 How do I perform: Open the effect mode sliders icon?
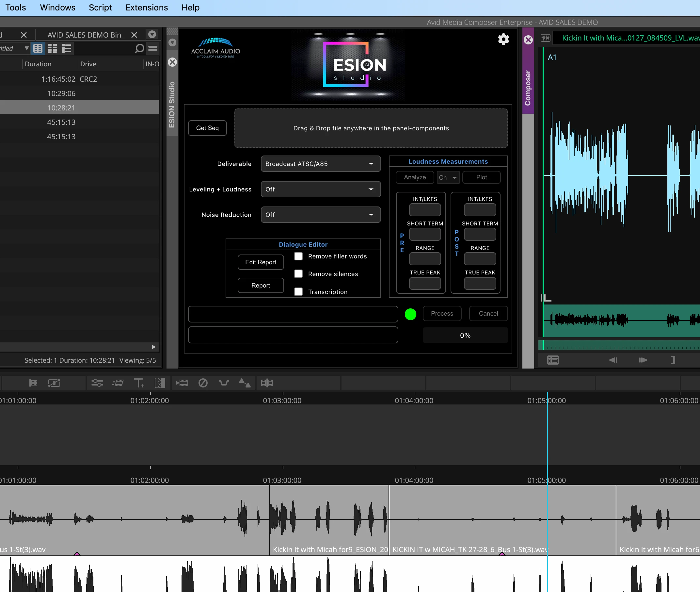tap(97, 383)
